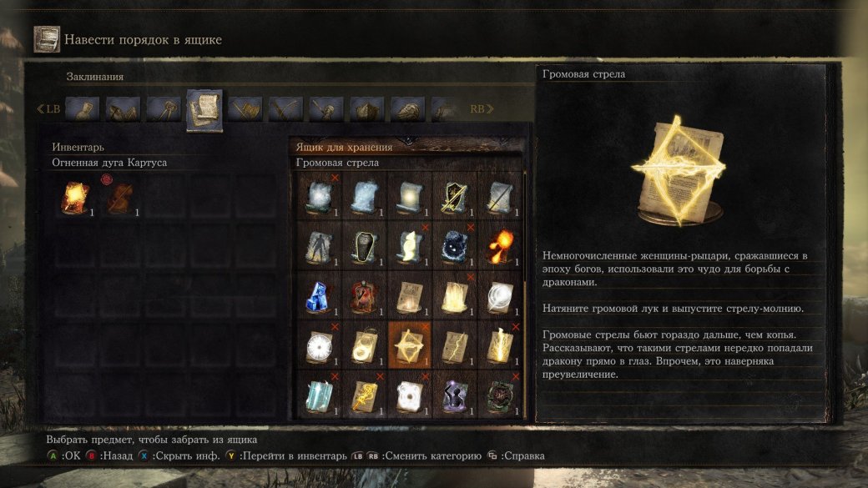Click the Громовая стрела preview image
Image resolution: width=868 pixels, height=488 pixels.
(x=679, y=170)
